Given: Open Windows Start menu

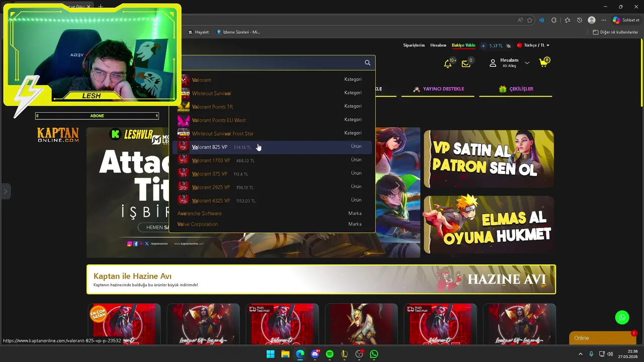Looking at the screenshot, I should pos(270,354).
